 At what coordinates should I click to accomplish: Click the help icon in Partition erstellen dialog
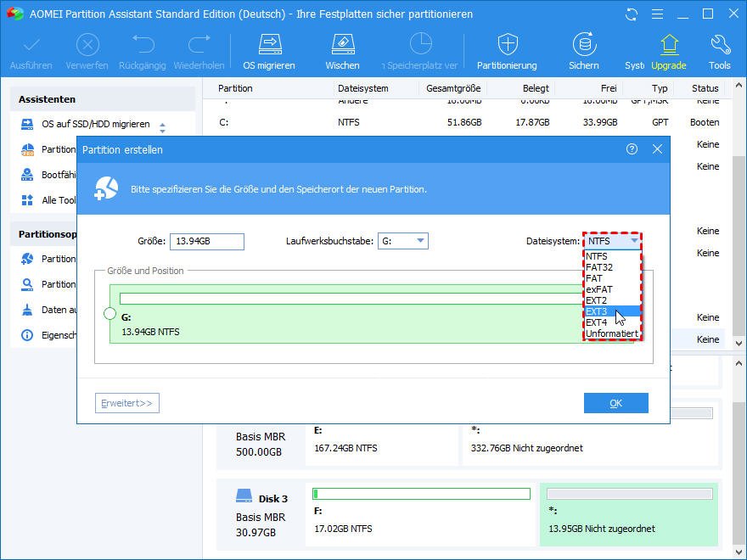click(x=632, y=149)
